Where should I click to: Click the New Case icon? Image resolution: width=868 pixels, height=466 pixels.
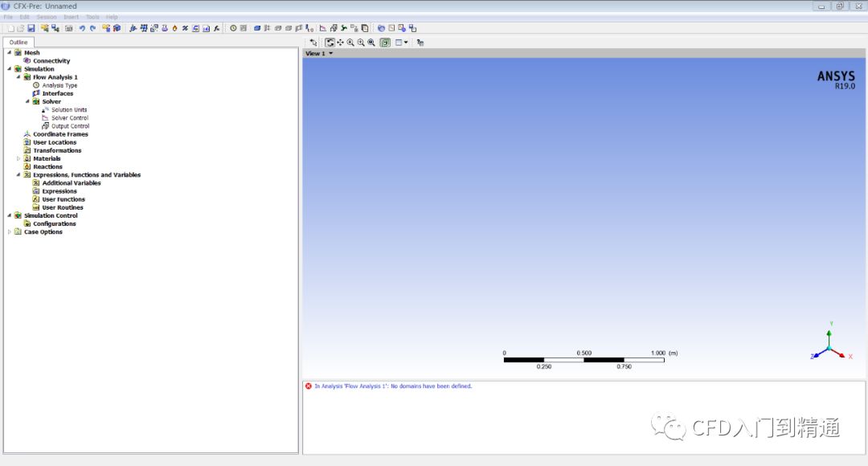tap(10, 28)
